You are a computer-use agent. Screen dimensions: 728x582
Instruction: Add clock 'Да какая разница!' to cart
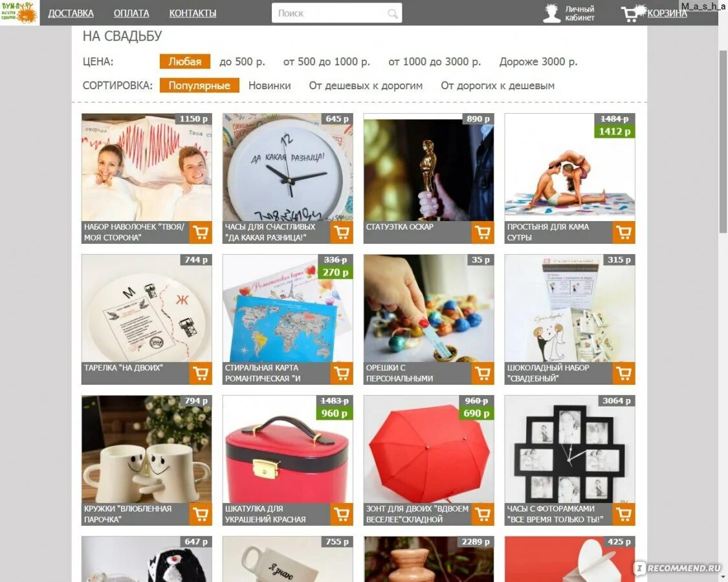342,233
